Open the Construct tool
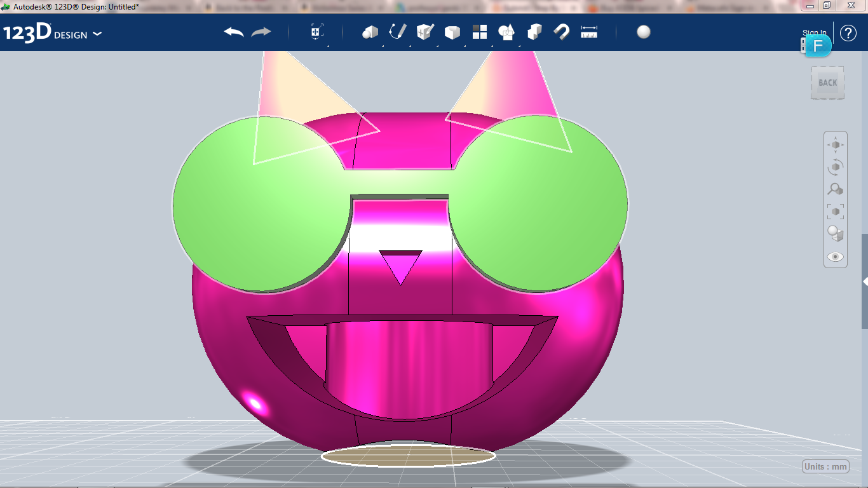Screen dimensions: 868x488 pyautogui.click(x=425, y=32)
